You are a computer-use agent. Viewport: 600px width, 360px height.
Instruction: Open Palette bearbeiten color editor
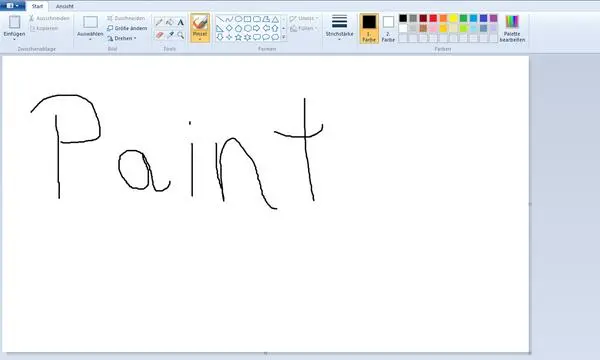(x=512, y=28)
